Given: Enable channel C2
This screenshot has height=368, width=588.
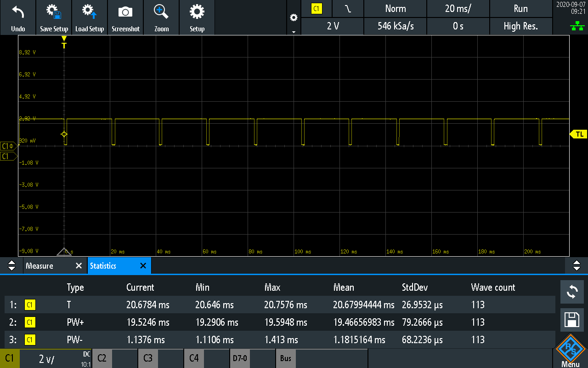Looking at the screenshot, I should (102, 358).
